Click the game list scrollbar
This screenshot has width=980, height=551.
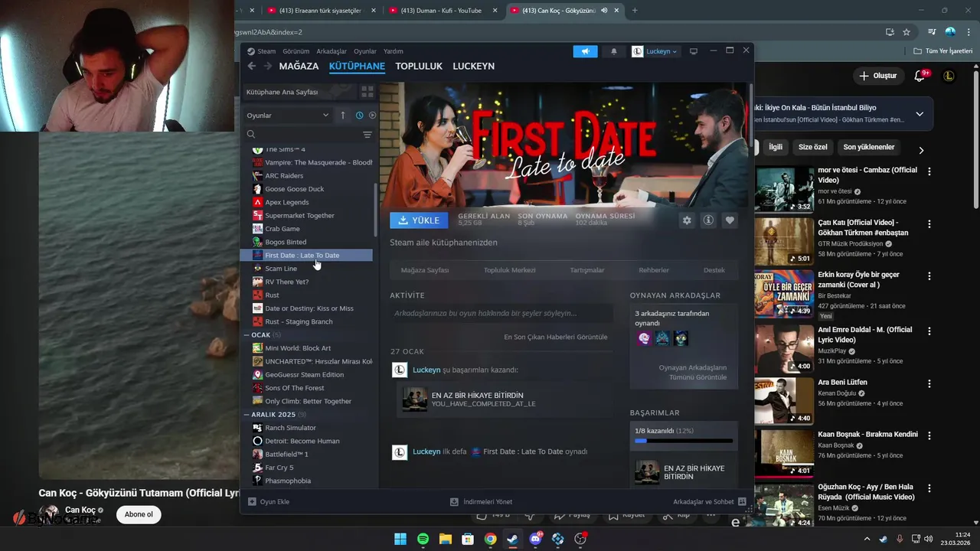pyautogui.click(x=375, y=209)
